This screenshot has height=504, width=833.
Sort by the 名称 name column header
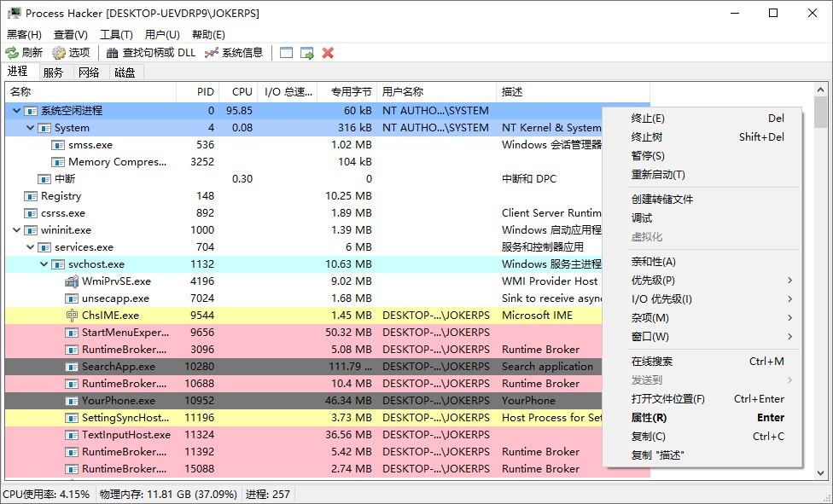coord(90,92)
